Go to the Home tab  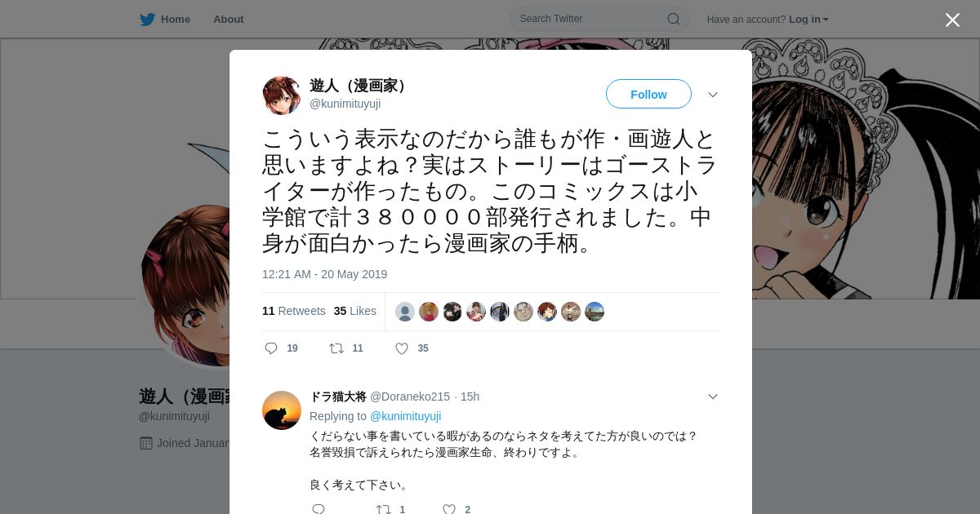pos(176,19)
